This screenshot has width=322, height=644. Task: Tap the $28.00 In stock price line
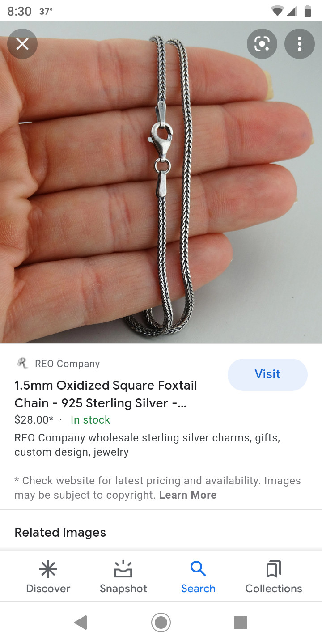[62, 419]
